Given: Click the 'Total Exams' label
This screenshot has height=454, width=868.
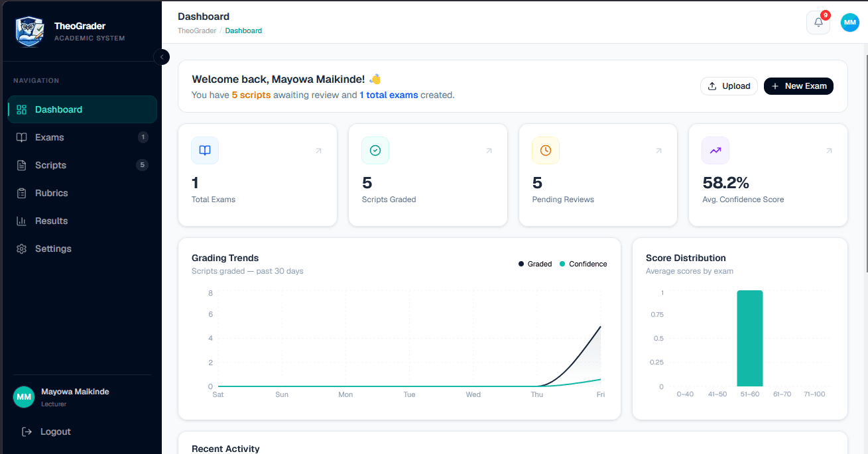Looking at the screenshot, I should tap(214, 199).
